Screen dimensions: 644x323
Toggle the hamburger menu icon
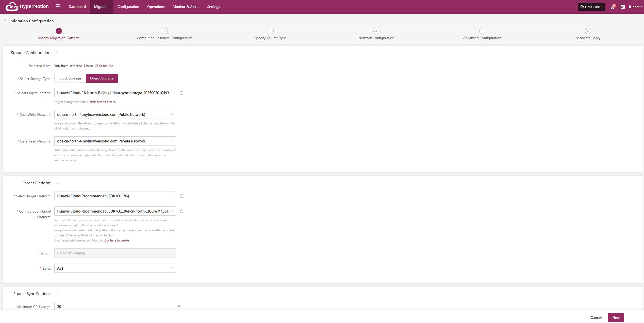(58, 7)
